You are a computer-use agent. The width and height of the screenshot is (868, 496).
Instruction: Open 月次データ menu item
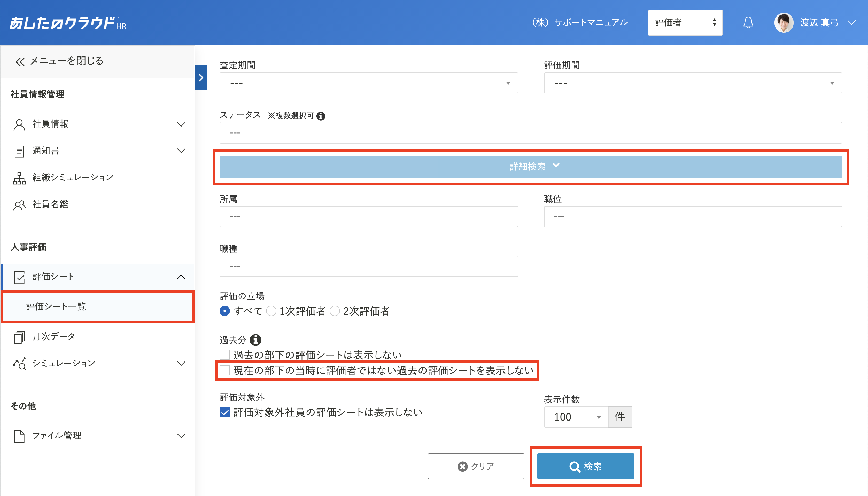click(53, 336)
